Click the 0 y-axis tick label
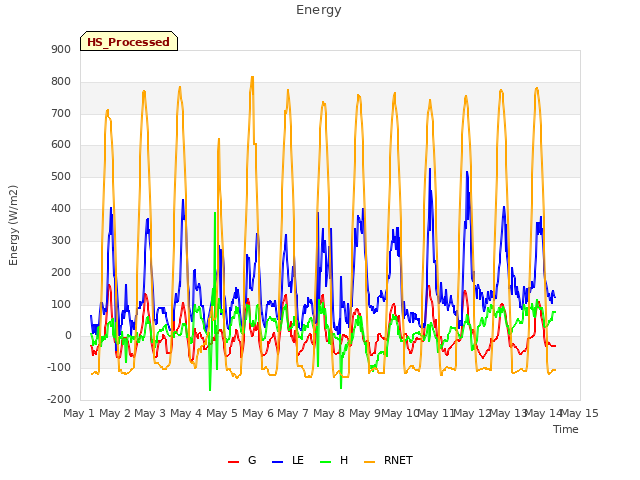Image resolution: width=640 pixels, height=480 pixels. tap(68, 336)
